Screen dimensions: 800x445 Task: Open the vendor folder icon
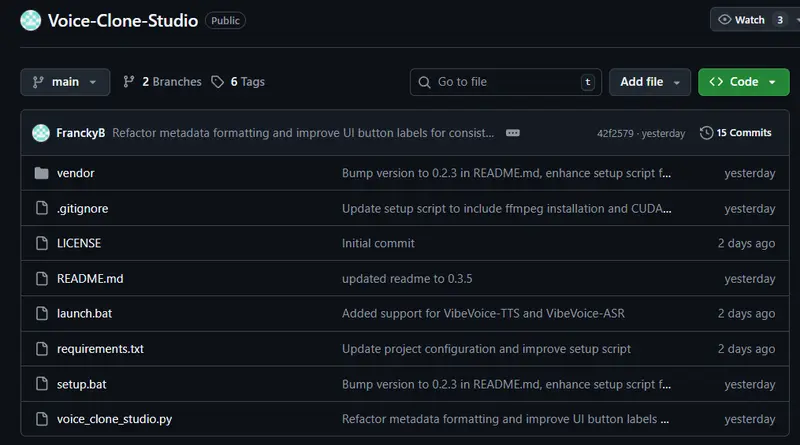point(41,174)
